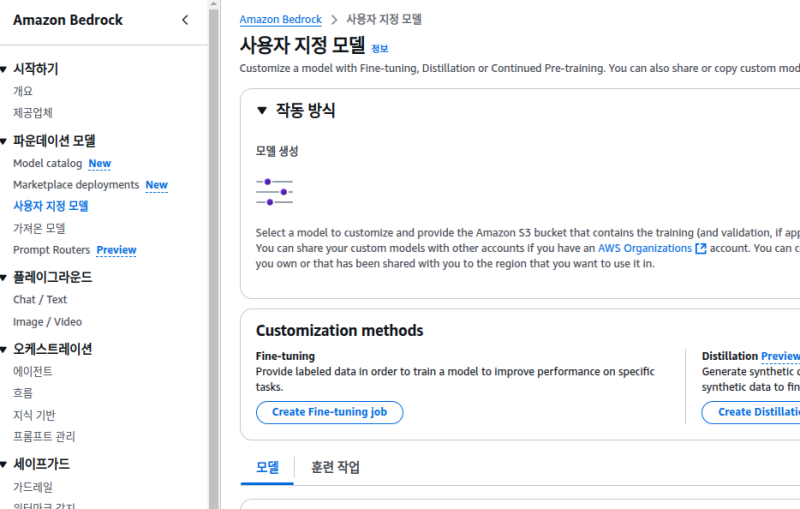This screenshot has height=509, width=800.
Task: Collapse the Amazon Bedrock sidebar panel
Action: coord(185,20)
